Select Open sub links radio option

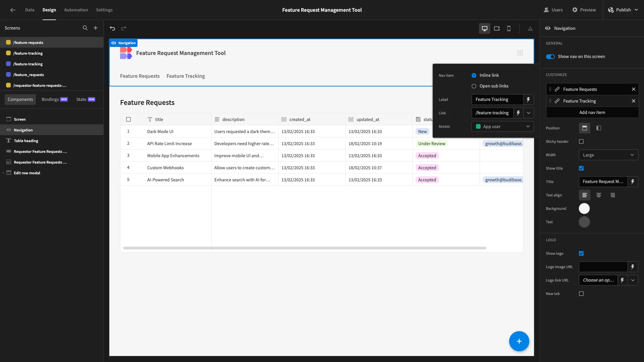(x=474, y=86)
